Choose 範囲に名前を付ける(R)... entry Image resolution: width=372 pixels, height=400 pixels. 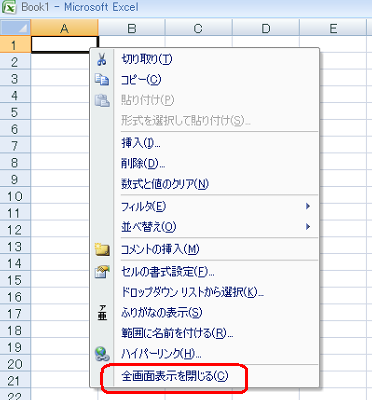pyautogui.click(x=204, y=333)
